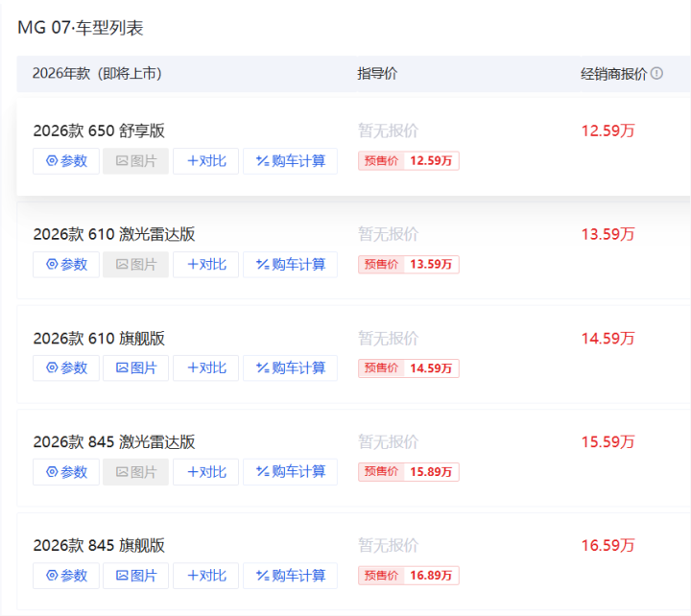
Task: Click the 2026款 845 激光雷达版 model title
Action: click(x=114, y=442)
